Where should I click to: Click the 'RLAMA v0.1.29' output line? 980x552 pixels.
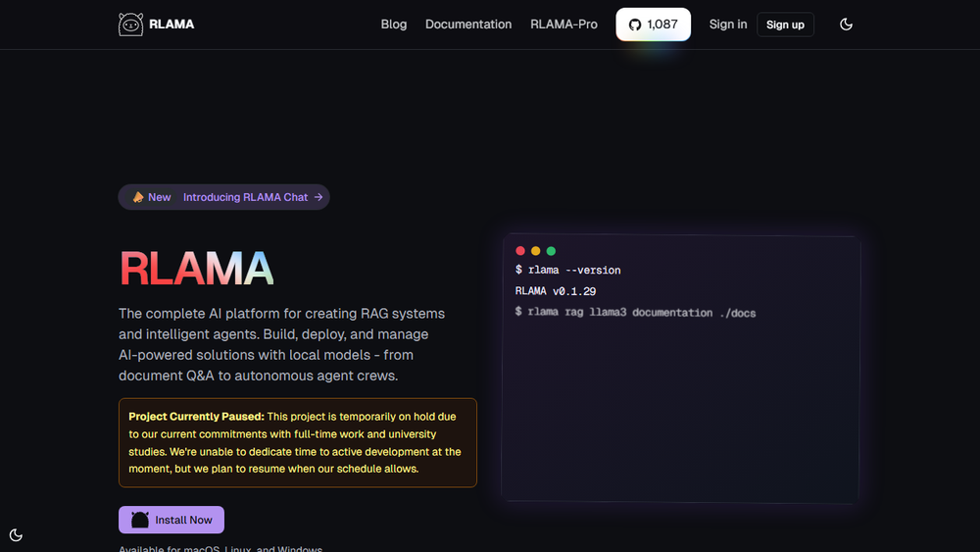(555, 291)
